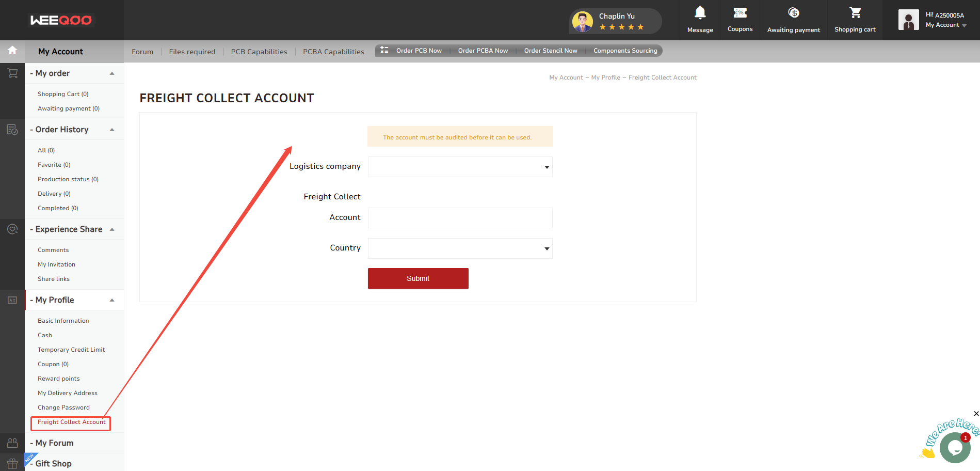The width and height of the screenshot is (980, 471).
Task: Collapse the My order section
Action: click(x=112, y=73)
